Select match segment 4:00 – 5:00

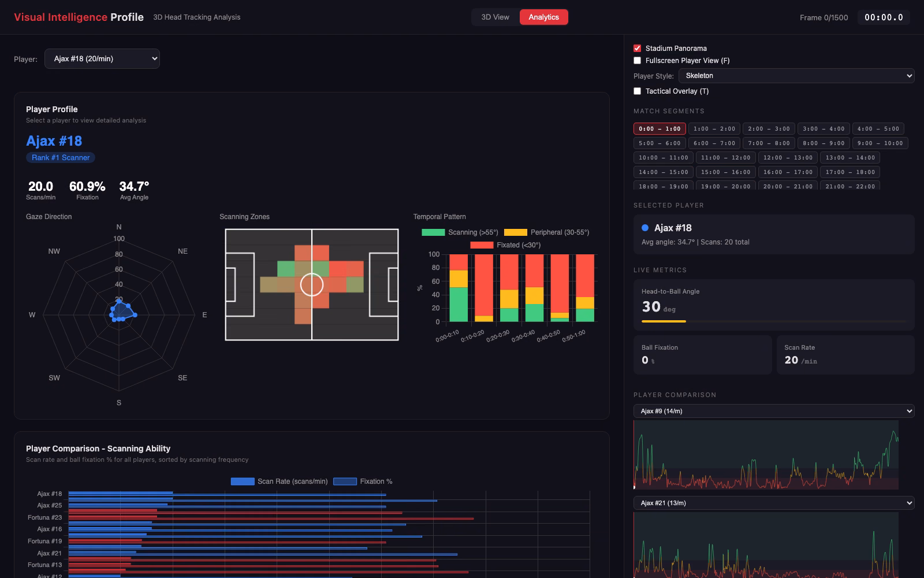click(x=878, y=129)
